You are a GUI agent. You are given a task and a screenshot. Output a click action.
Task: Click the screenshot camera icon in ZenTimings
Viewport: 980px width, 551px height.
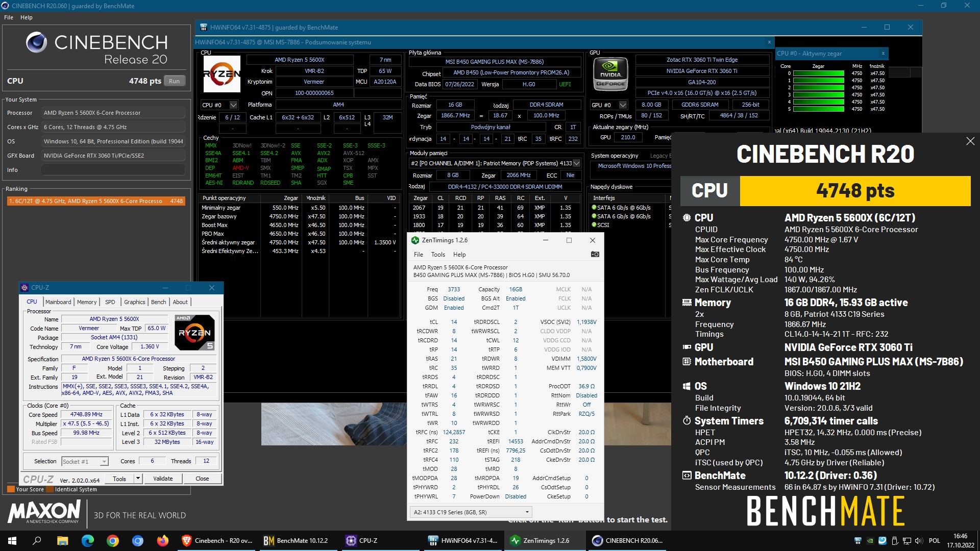tap(595, 254)
